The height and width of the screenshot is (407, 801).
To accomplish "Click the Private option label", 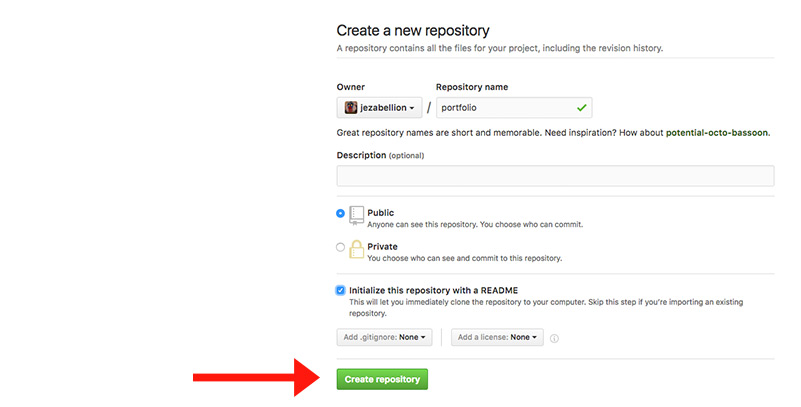I will tap(382, 247).
